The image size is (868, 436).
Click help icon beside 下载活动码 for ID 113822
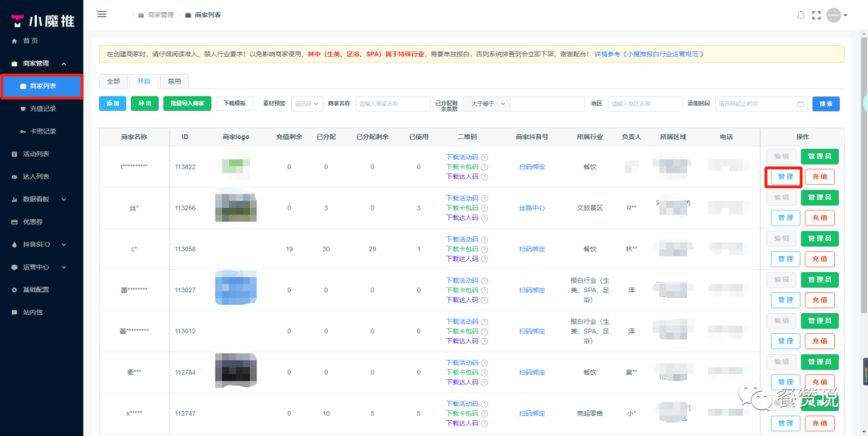(x=485, y=157)
